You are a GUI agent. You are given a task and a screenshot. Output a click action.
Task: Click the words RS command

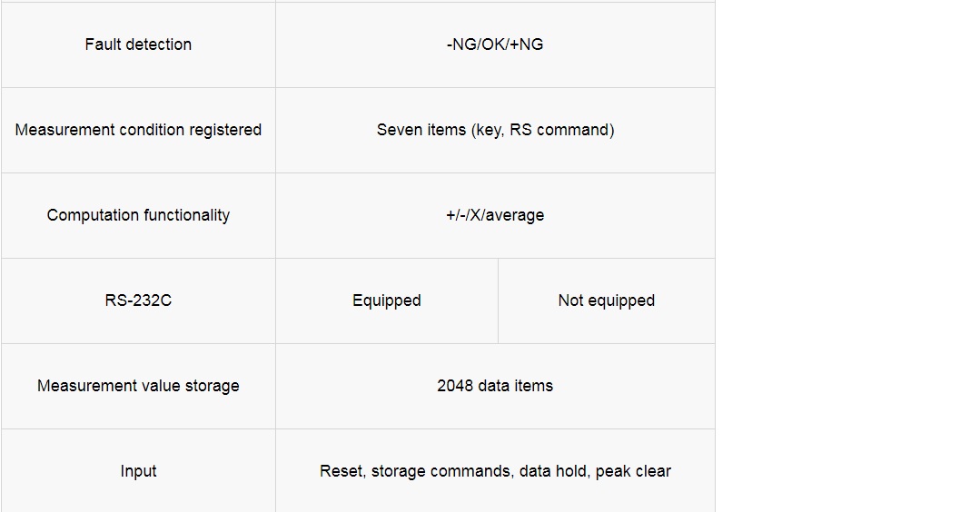(559, 130)
